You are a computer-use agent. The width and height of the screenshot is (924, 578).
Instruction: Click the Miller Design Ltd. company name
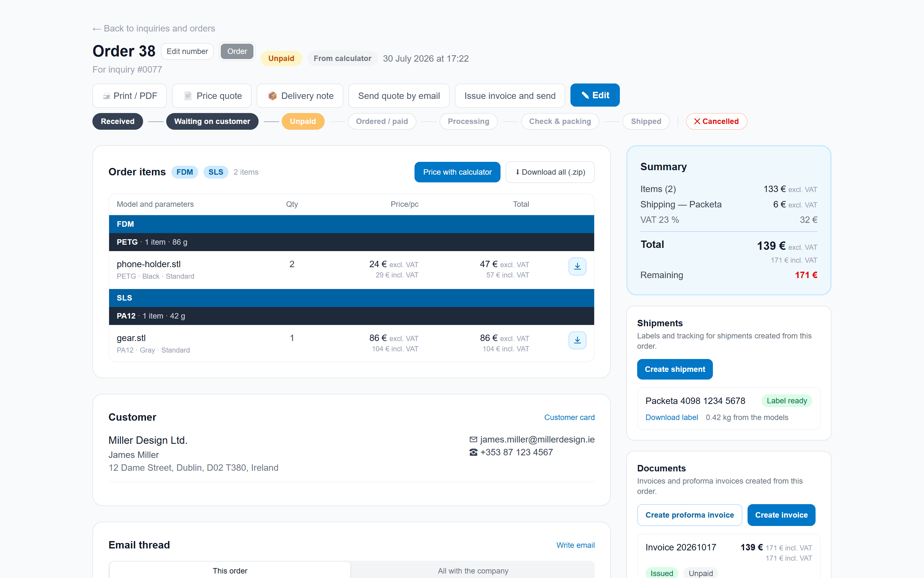[148, 440]
